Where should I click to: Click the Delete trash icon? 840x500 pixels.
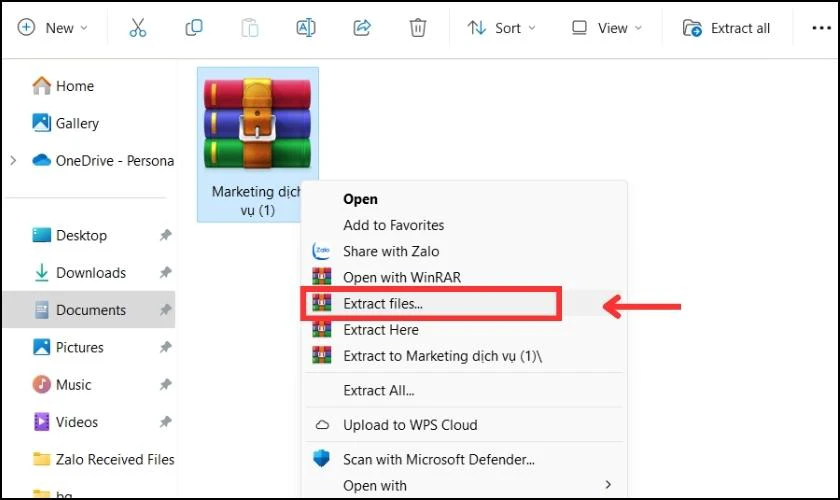point(418,27)
